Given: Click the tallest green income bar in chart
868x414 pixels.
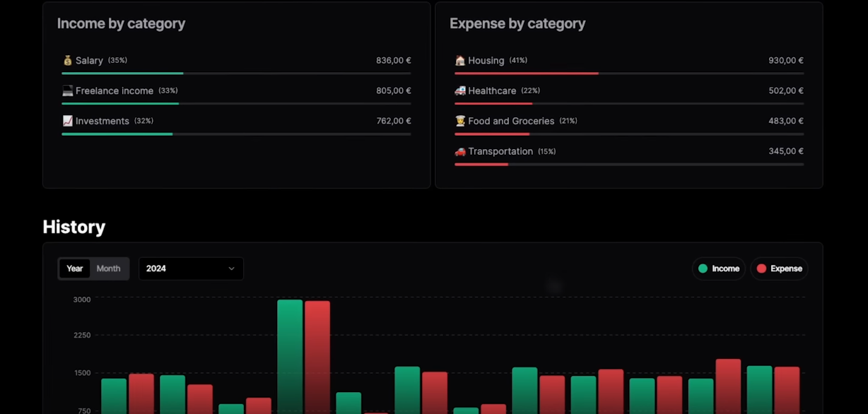Looking at the screenshot, I should click(290, 353).
